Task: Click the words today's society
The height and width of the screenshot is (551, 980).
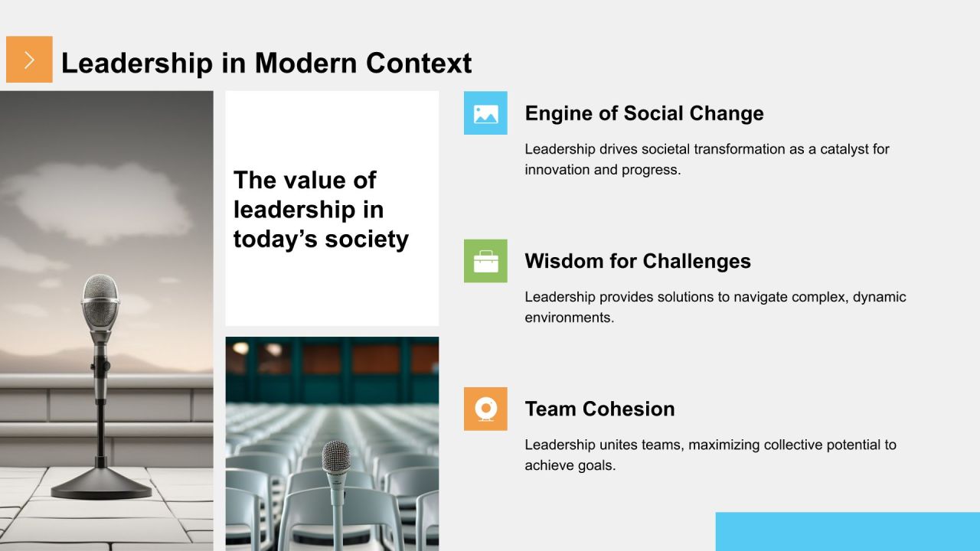Action: (321, 239)
